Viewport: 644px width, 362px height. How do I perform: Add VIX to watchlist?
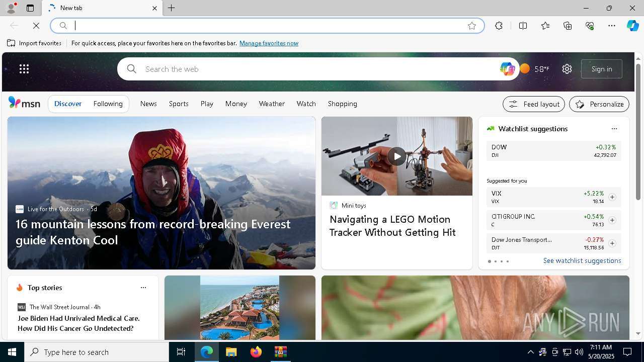pyautogui.click(x=612, y=197)
